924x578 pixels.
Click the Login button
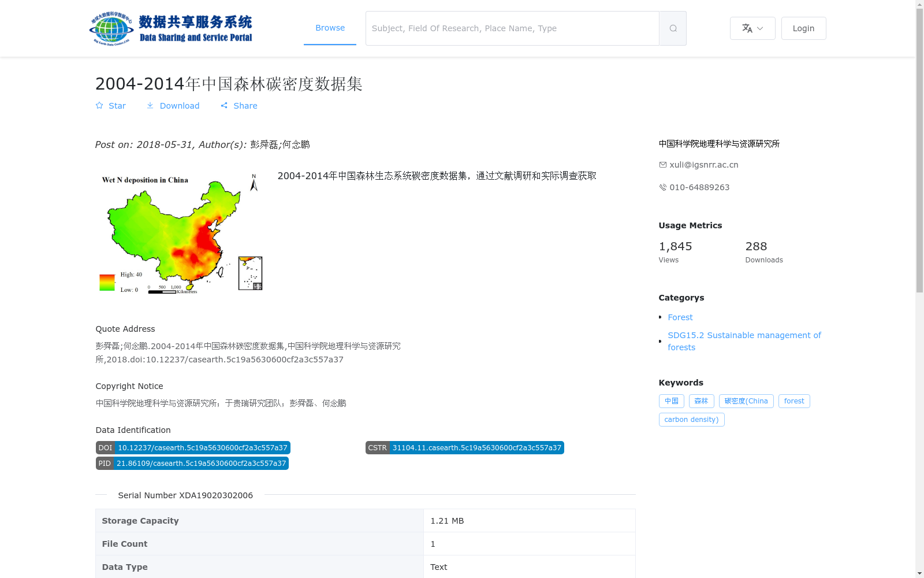click(803, 28)
